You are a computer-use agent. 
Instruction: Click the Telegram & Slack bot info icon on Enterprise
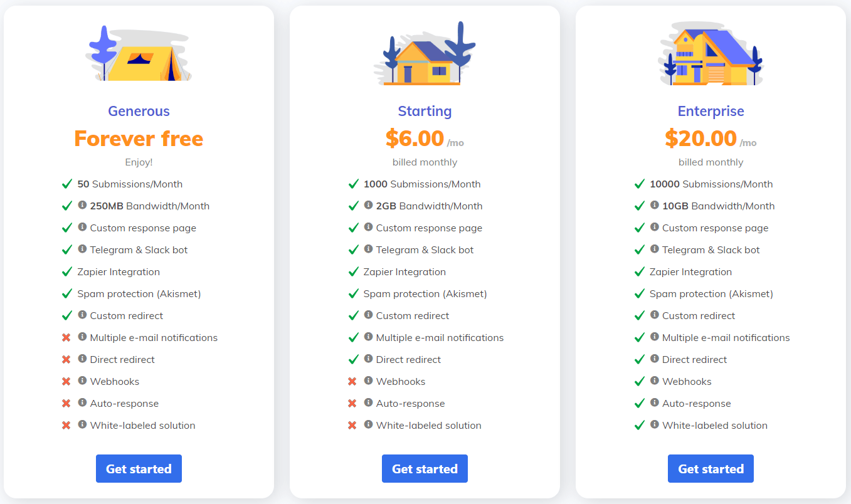tap(654, 249)
